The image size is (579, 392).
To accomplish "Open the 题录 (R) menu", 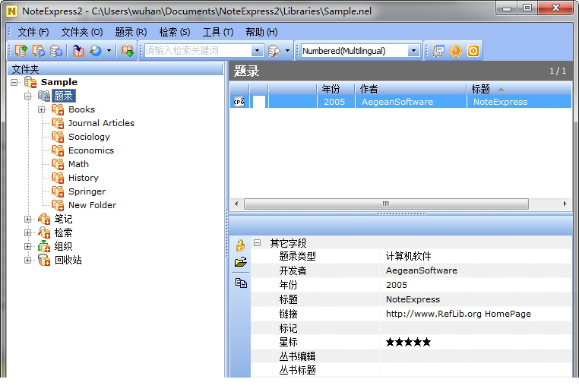I will (131, 32).
